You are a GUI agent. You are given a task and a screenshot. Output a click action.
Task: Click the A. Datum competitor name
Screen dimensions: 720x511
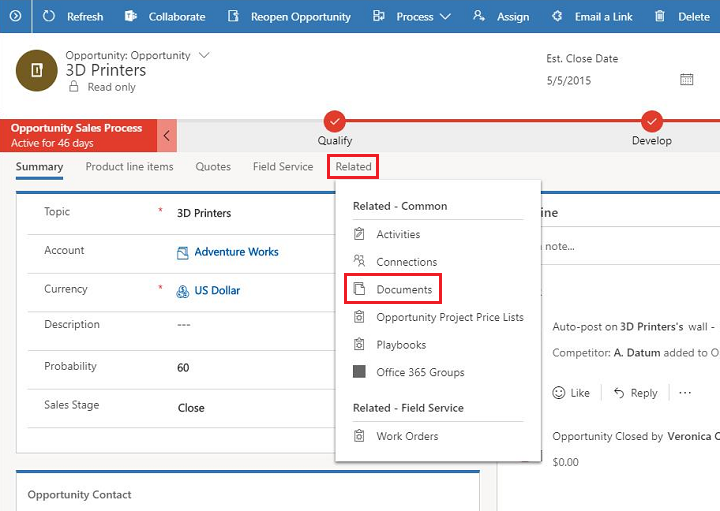click(637, 353)
